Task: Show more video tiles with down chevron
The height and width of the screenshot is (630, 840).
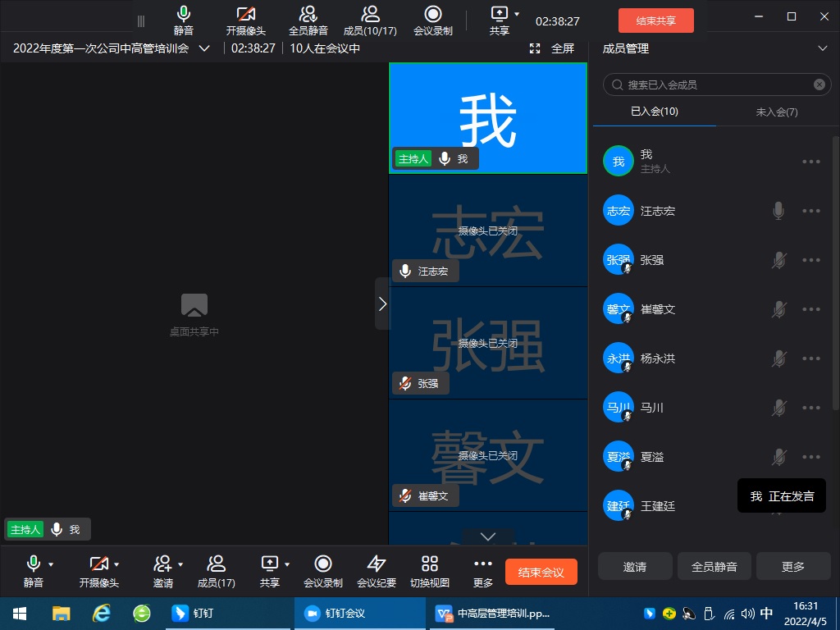Action: click(488, 536)
